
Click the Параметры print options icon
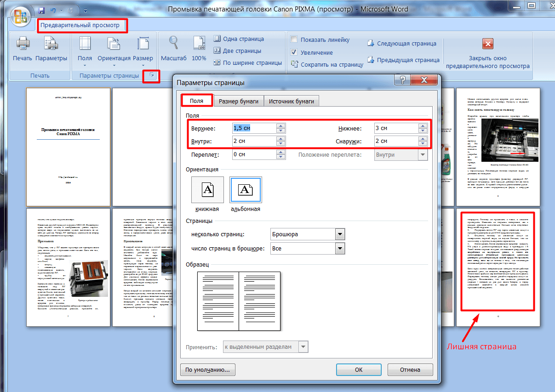[x=51, y=48]
